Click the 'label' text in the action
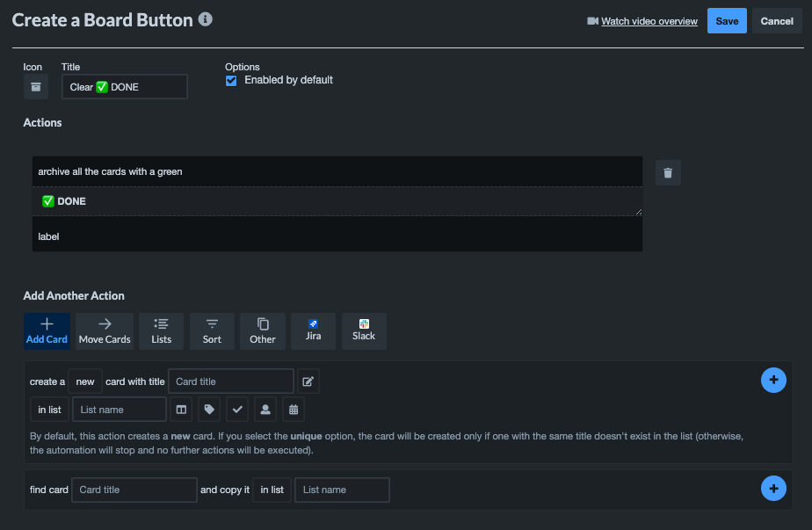Image resolution: width=812 pixels, height=530 pixels. pyautogui.click(x=48, y=236)
